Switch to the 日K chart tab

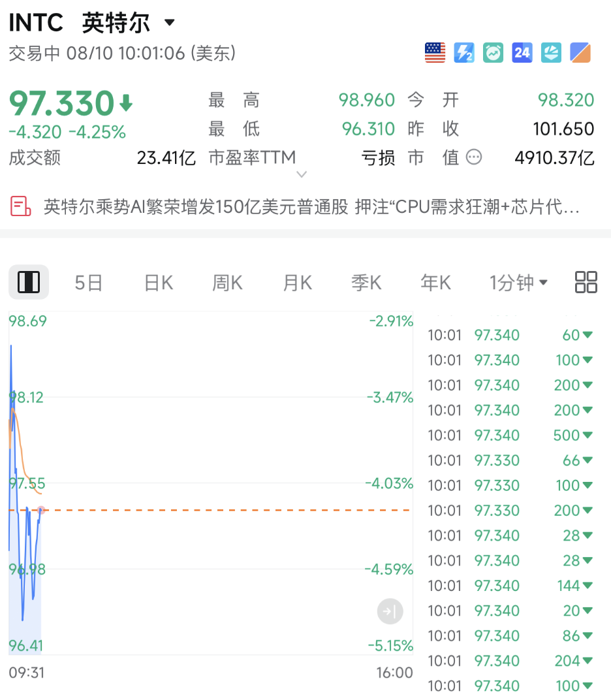159,283
